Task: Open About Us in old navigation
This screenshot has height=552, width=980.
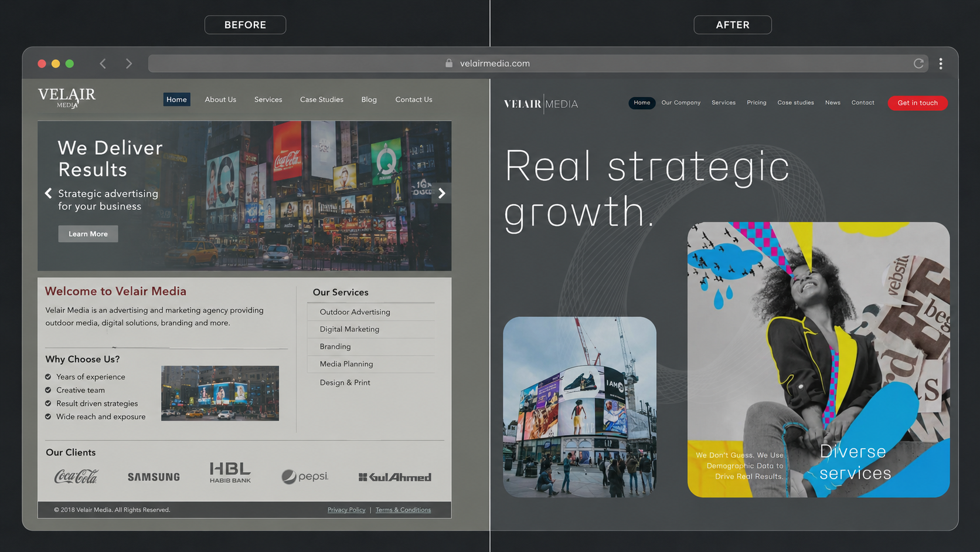Action: pyautogui.click(x=220, y=99)
